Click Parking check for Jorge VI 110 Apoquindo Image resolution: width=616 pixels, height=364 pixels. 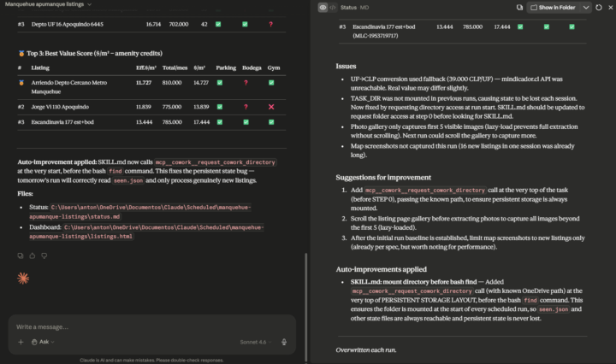(x=220, y=107)
